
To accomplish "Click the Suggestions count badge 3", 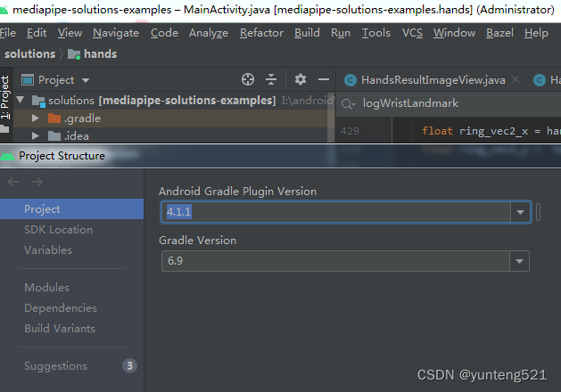I will pyautogui.click(x=129, y=366).
